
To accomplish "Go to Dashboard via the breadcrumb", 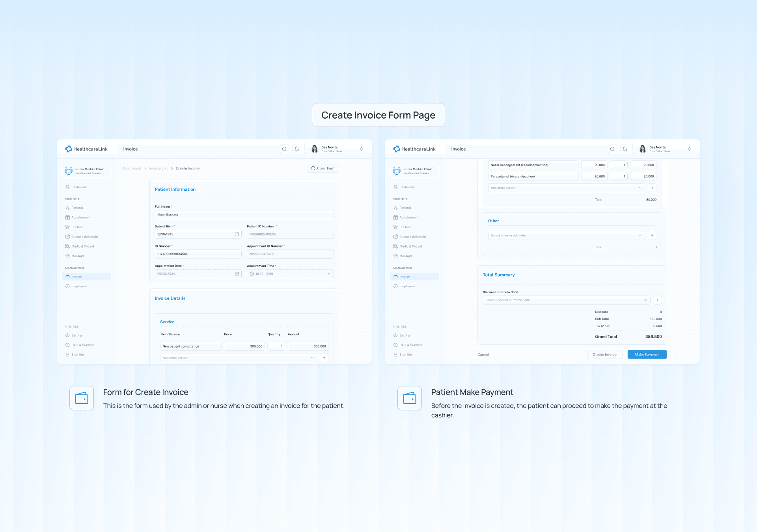I will (132, 168).
